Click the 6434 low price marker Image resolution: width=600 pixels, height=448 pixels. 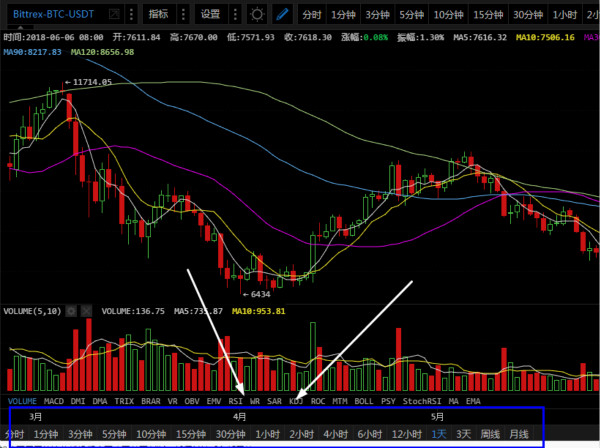[258, 294]
